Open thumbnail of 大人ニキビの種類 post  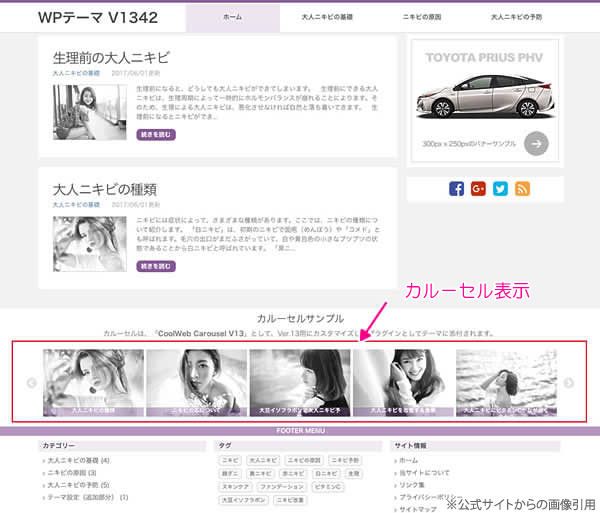(90, 244)
